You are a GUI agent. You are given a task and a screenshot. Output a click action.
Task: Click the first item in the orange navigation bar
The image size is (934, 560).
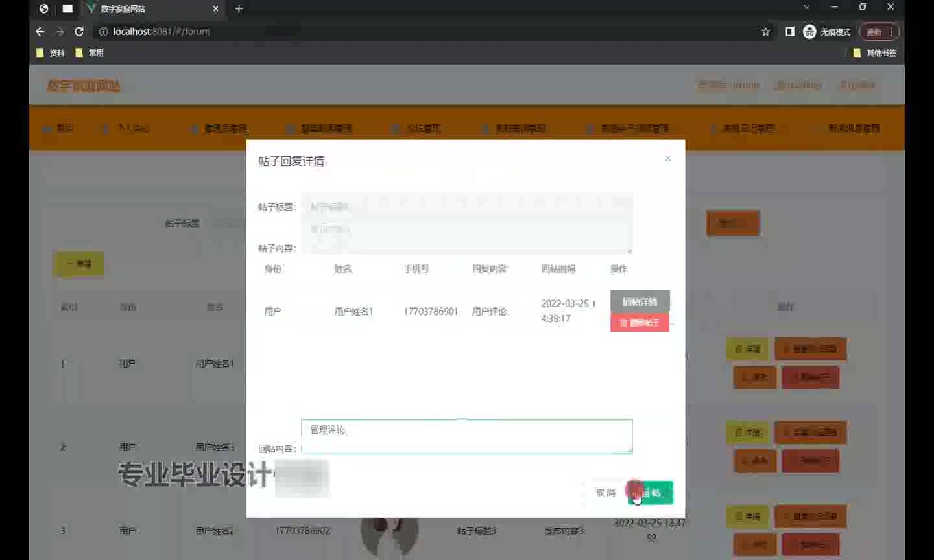click(x=58, y=128)
